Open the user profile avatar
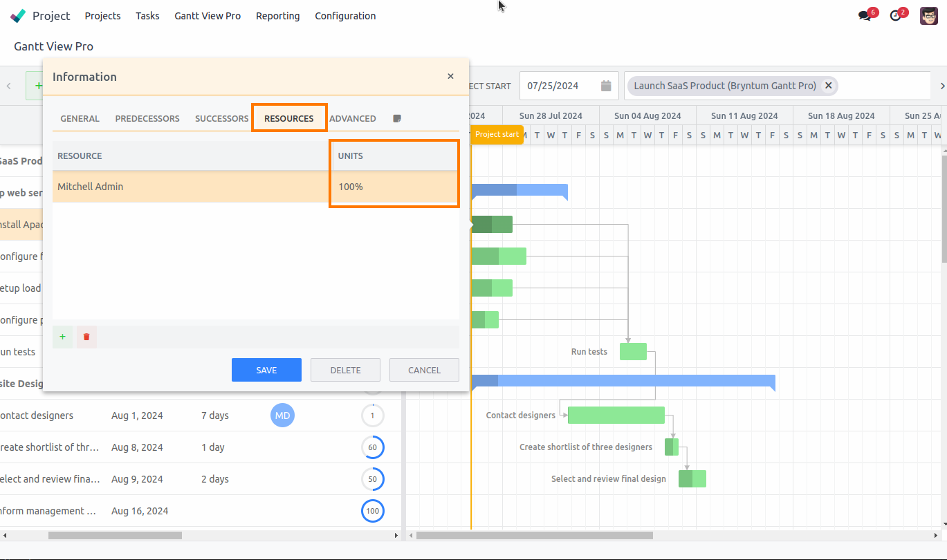The width and height of the screenshot is (947, 560). coord(928,15)
